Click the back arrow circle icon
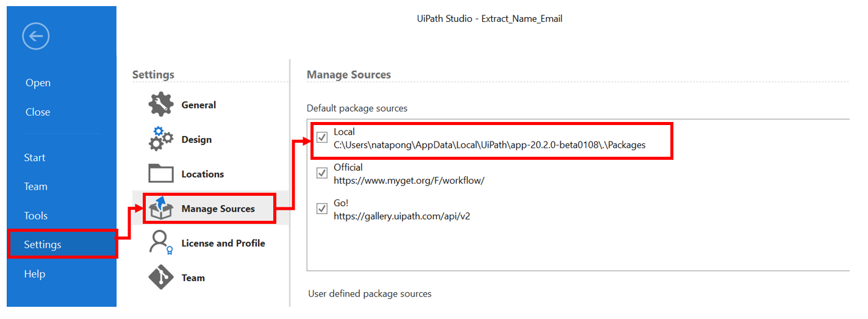 (x=35, y=37)
